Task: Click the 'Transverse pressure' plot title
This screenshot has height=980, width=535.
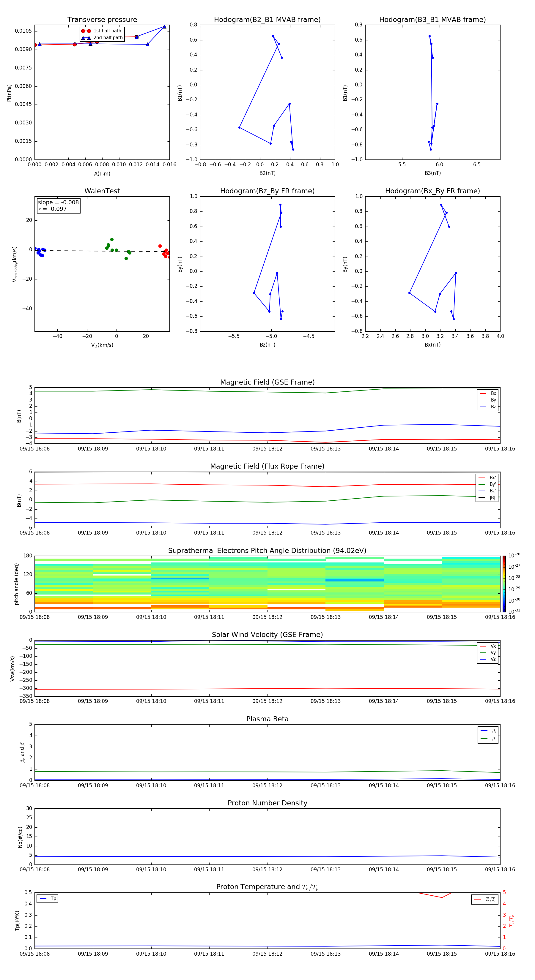Action: click(102, 20)
